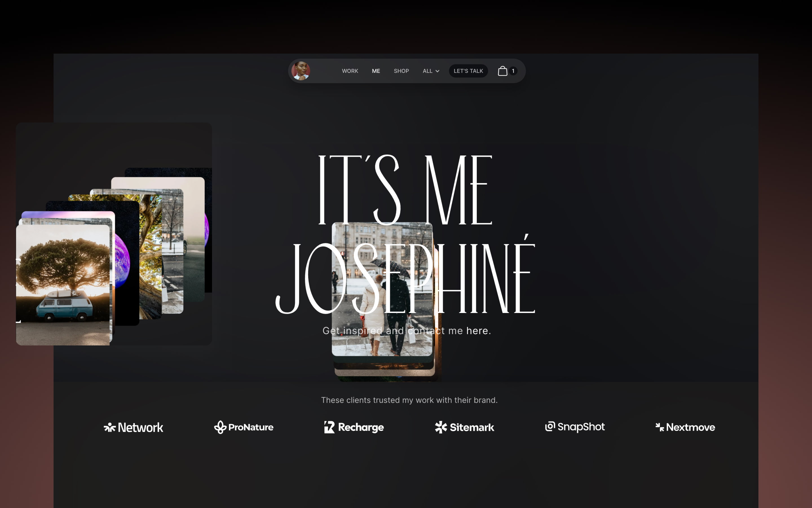Click the Sitemark client logo
Screen dimensions: 812x508
pos(464,427)
